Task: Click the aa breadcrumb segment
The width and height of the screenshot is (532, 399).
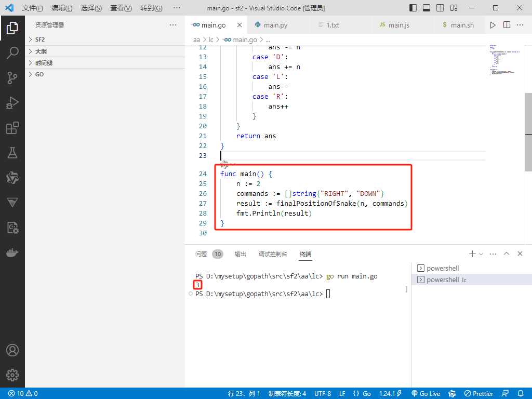Action: point(196,39)
